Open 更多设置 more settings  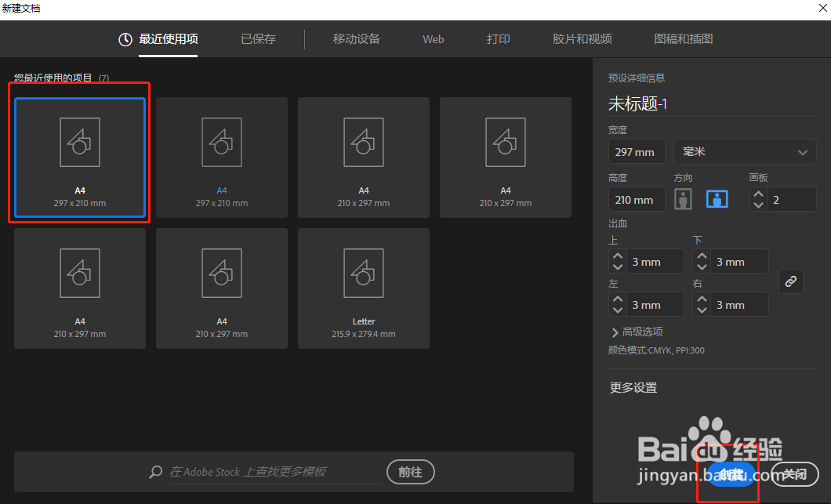pyautogui.click(x=633, y=388)
